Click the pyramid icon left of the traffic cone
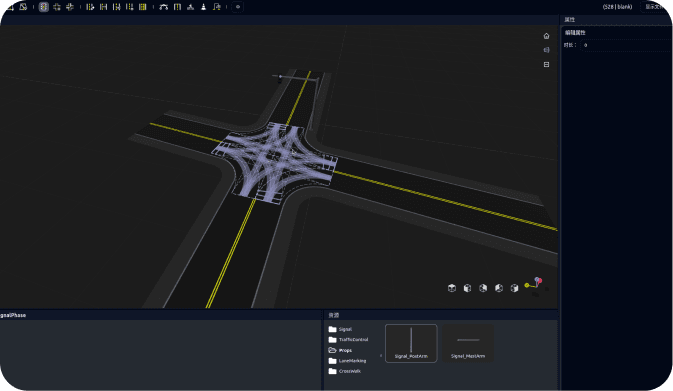This screenshot has height=391, width=673. tap(191, 7)
